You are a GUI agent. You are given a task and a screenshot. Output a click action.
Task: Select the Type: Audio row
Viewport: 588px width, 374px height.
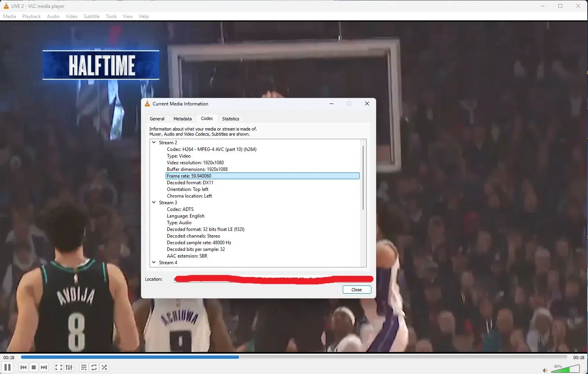pos(262,223)
